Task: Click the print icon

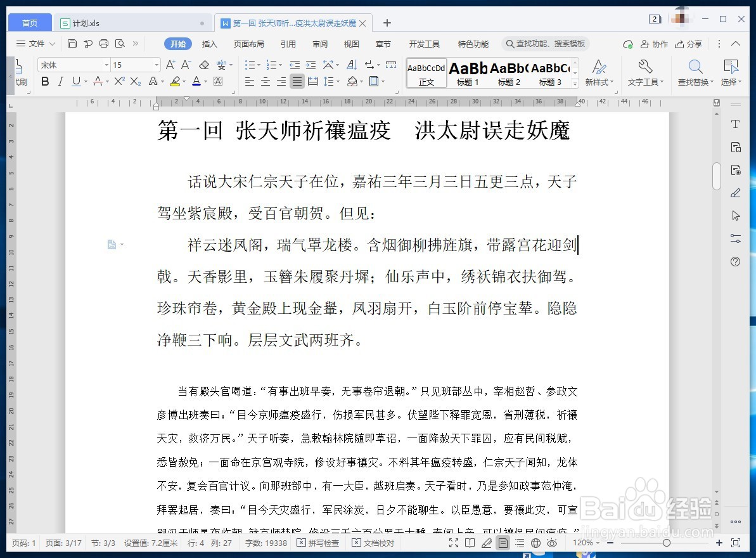Action: (104, 44)
